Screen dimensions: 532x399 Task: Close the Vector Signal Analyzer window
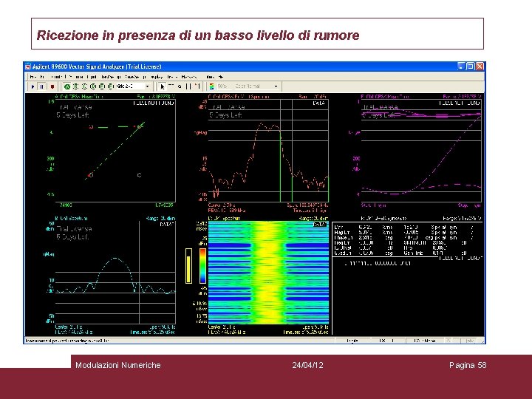pyautogui.click(x=480, y=66)
